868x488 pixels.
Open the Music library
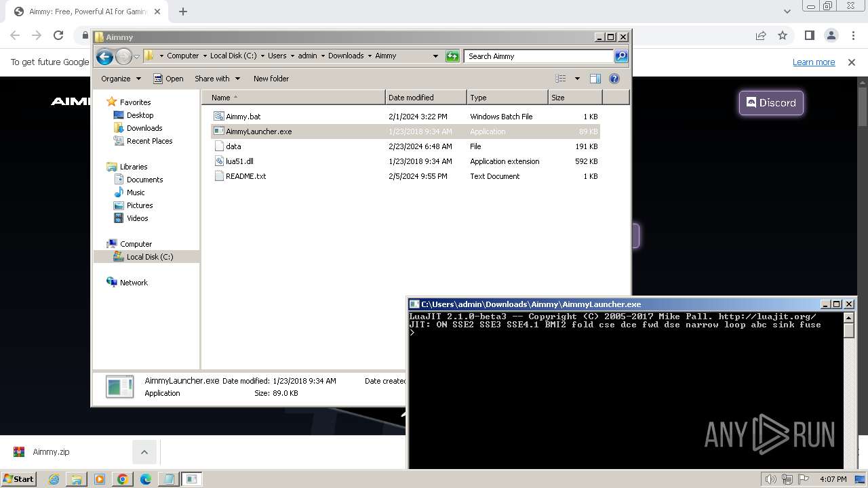pos(136,192)
